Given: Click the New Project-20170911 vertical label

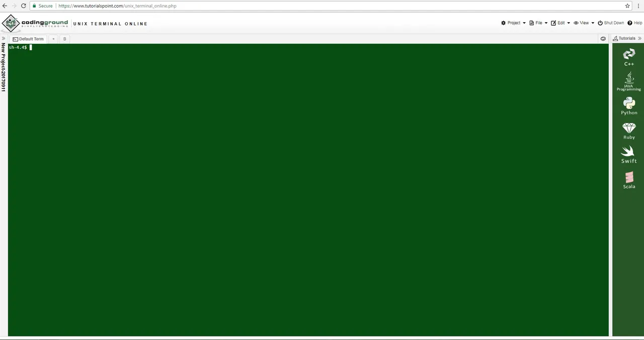Looking at the screenshot, I should pyautogui.click(x=4, y=67).
